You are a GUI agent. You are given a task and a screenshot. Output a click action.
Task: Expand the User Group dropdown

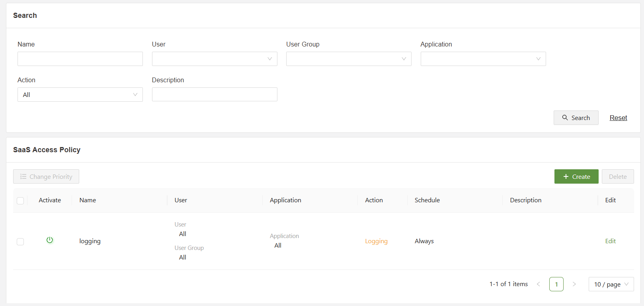click(x=348, y=59)
